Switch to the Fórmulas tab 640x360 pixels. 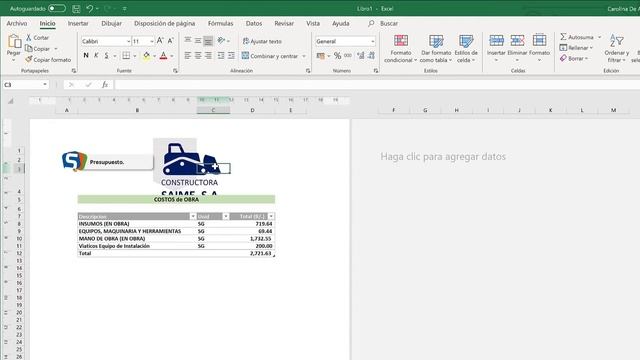tap(220, 23)
